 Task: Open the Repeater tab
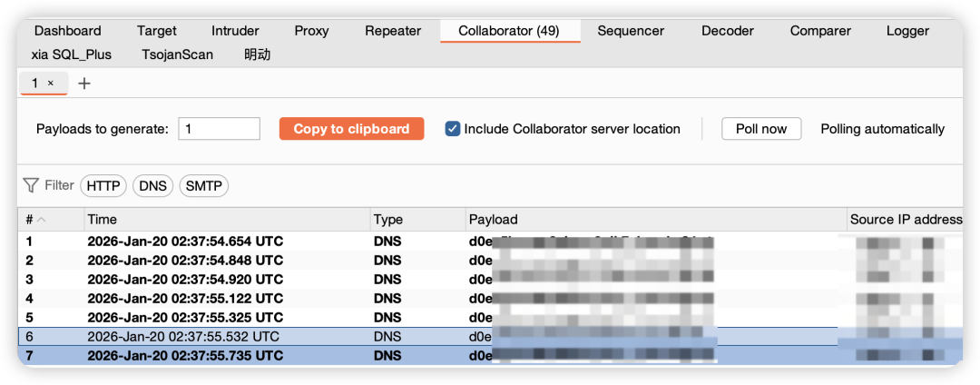pyautogui.click(x=393, y=31)
